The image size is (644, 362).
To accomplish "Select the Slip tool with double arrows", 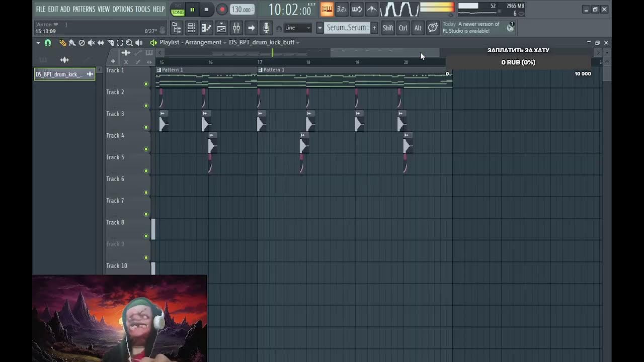I will 101,43.
